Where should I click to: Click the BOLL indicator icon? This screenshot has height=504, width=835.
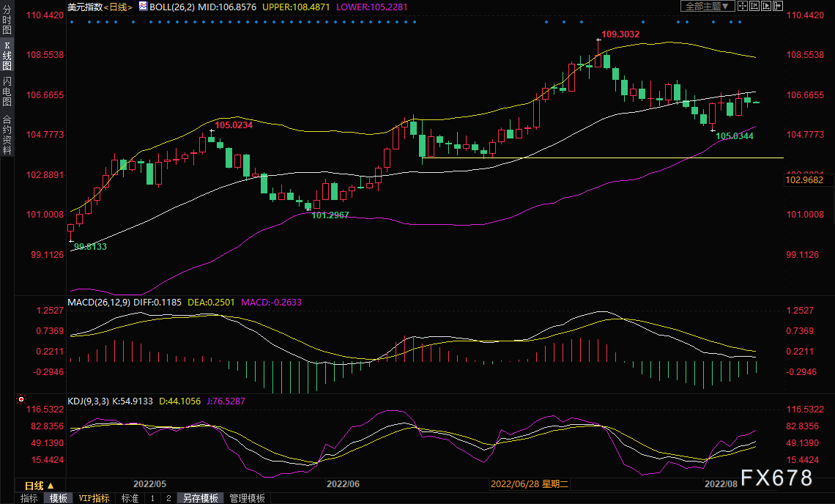(143, 6)
